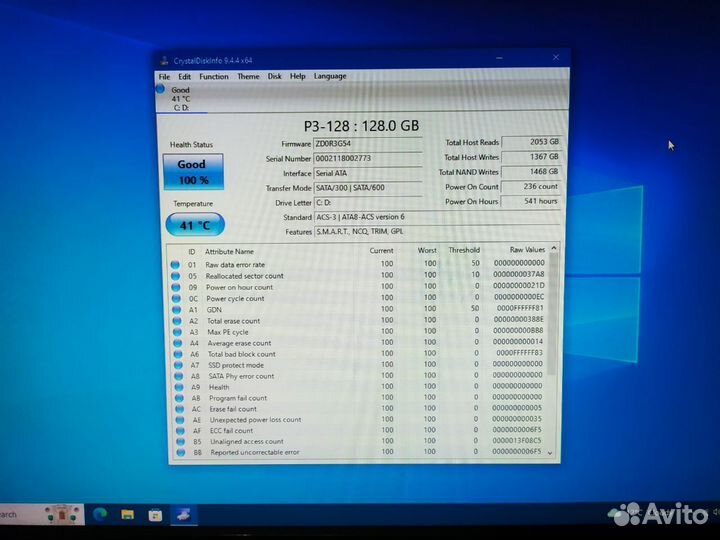
Task: Minimize the CrystalDiskInfo window
Action: click(x=500, y=58)
